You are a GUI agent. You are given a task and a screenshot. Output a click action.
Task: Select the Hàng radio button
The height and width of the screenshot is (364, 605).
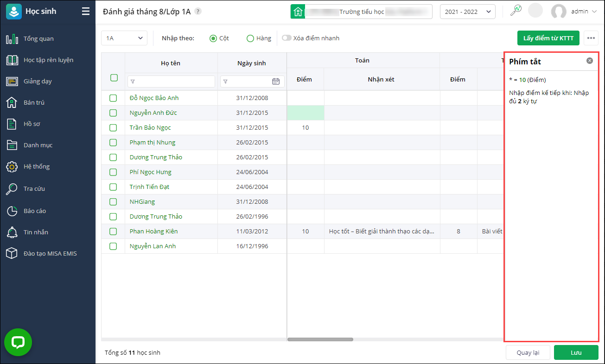coord(250,38)
